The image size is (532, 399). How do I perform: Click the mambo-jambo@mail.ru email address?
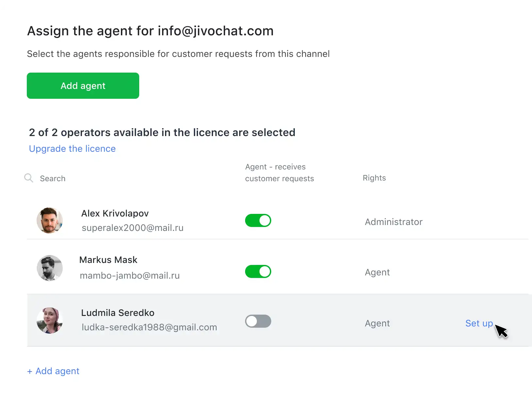[130, 276]
